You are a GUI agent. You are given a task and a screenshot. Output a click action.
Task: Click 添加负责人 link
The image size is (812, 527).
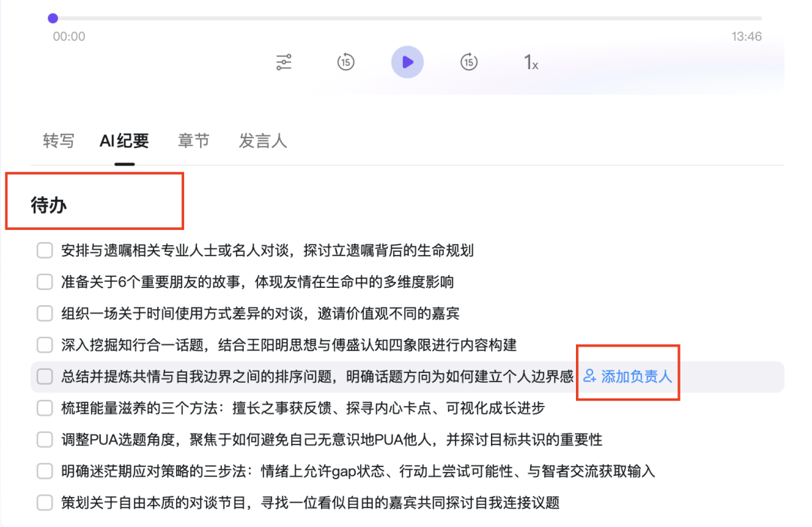tap(636, 376)
